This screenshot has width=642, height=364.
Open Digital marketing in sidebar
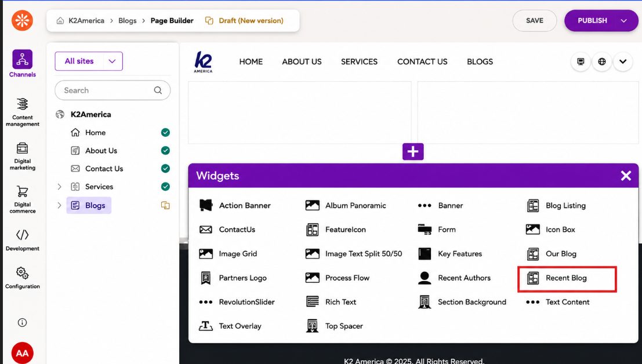point(23,156)
